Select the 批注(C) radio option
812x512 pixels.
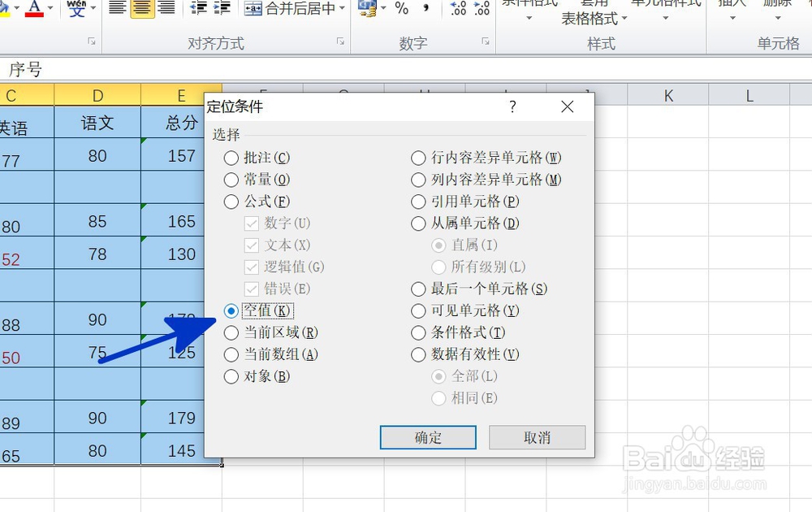point(230,158)
